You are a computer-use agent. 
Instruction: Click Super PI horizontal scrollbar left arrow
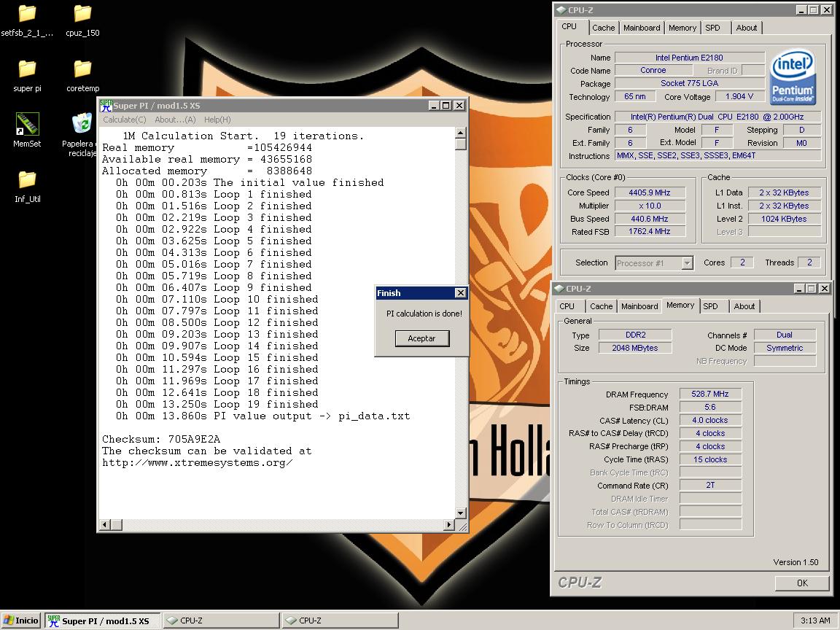tap(105, 525)
